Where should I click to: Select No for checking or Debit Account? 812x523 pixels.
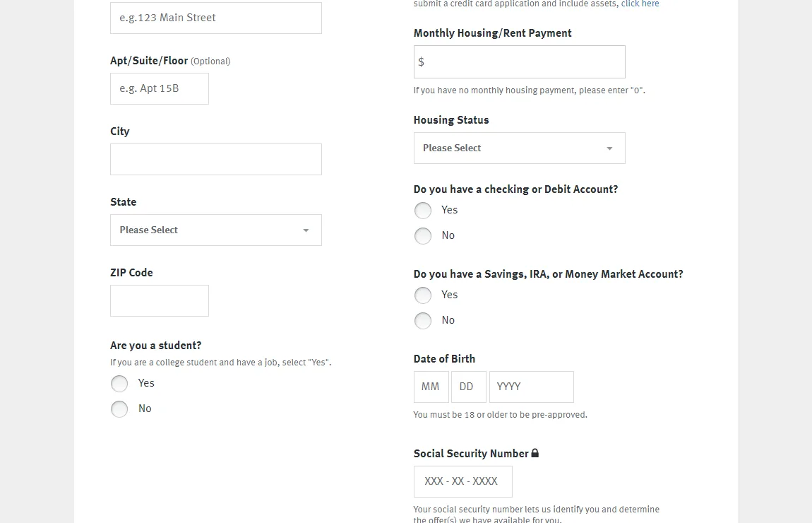pos(423,236)
